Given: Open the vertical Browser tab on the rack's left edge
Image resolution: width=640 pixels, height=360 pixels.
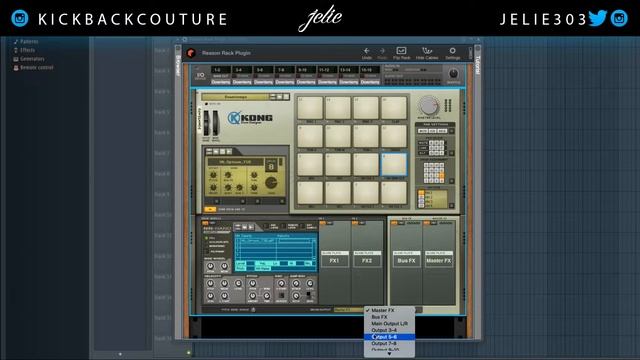Looking at the screenshot, I should tap(178, 65).
